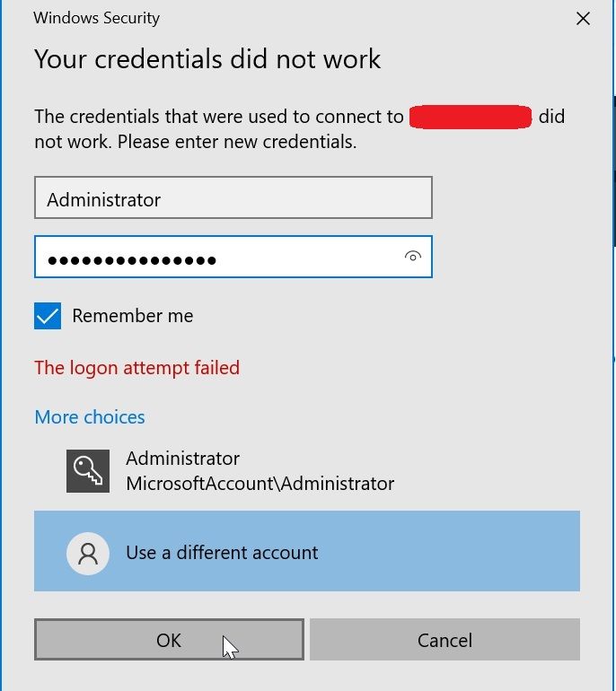This screenshot has height=691, width=616.
Task: Click the Your credentials did not work heading
Action: click(x=207, y=59)
